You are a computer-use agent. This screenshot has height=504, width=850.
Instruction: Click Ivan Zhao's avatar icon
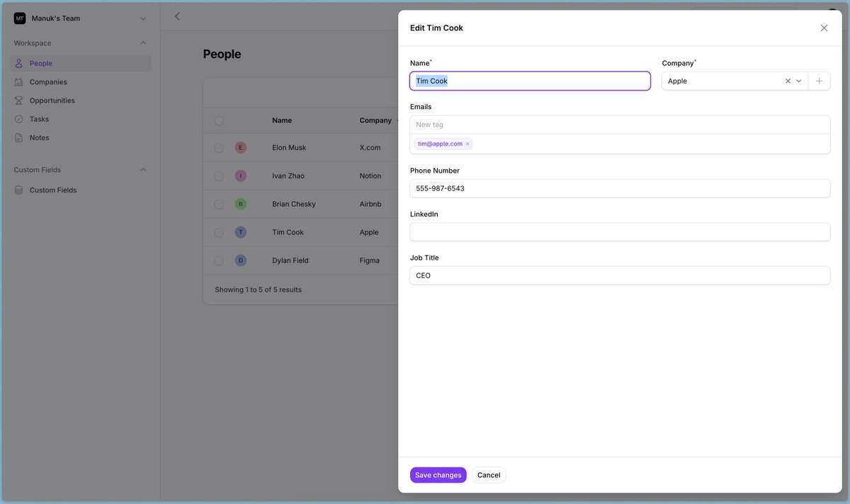click(x=241, y=176)
